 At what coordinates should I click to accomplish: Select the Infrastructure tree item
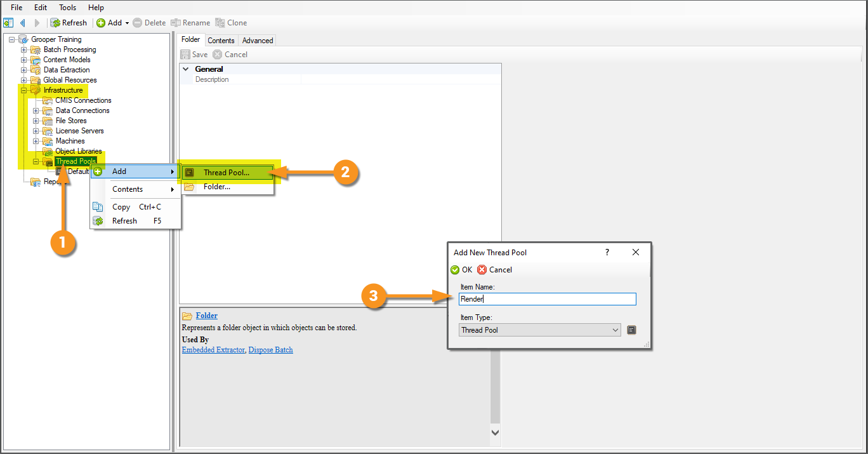tap(63, 90)
